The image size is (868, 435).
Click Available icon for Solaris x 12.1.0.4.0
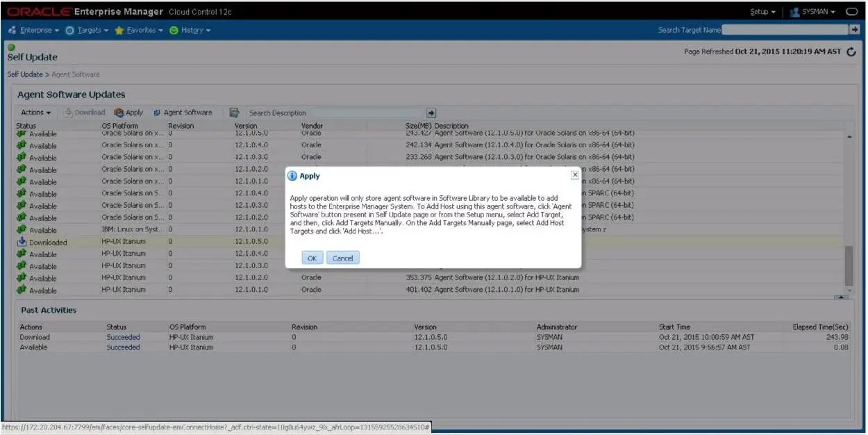(x=22, y=145)
